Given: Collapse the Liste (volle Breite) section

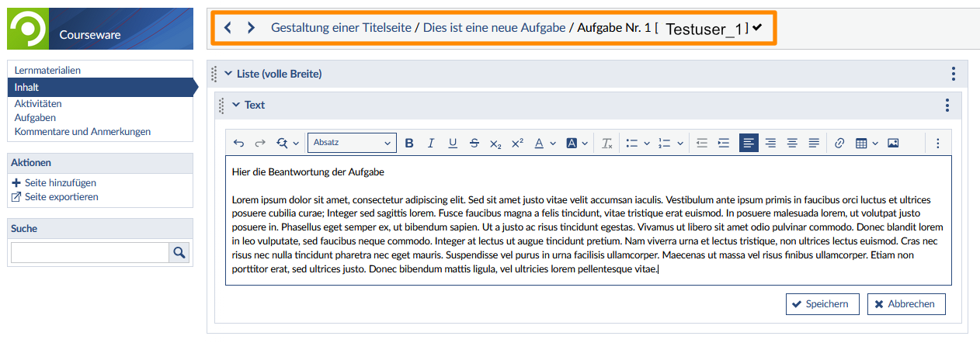Looking at the screenshot, I should [228, 74].
